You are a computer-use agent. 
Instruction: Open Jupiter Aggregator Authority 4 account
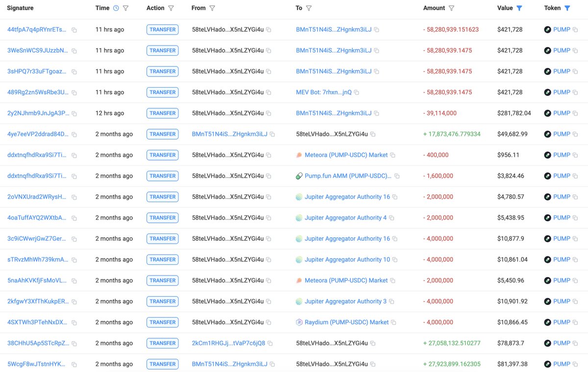click(x=345, y=218)
